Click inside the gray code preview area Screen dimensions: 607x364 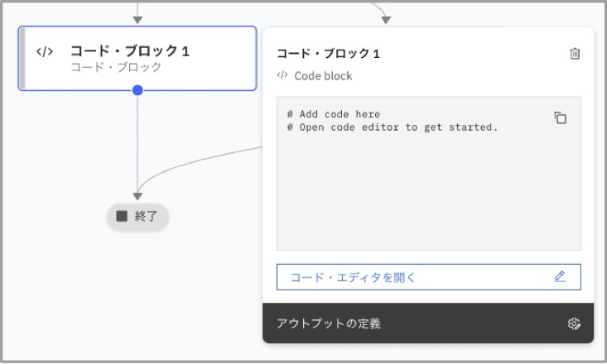[428, 199]
